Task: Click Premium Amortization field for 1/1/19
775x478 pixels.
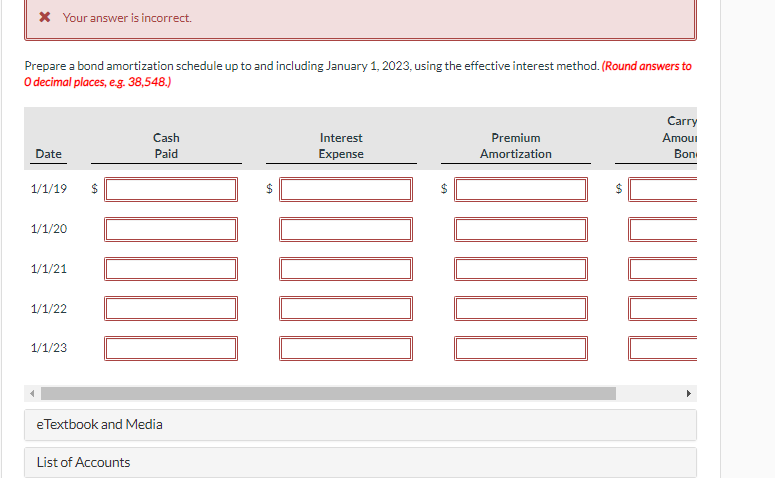Action: tap(521, 189)
